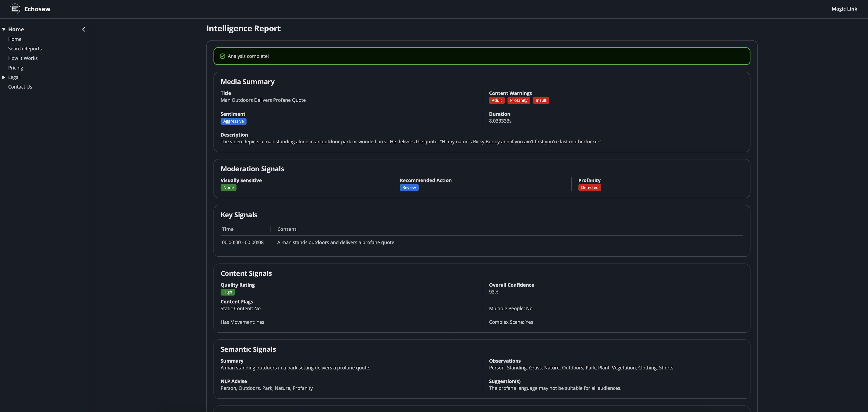This screenshot has width=868, height=412.
Task: Collapse the Home section in the sidebar
Action: [x=4, y=29]
